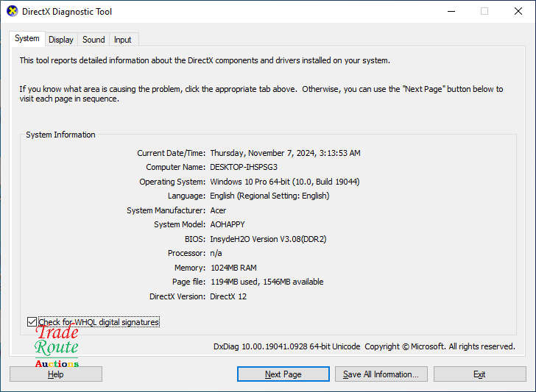Open Help from the bottom-left button
The height and width of the screenshot is (392, 536).
point(56,374)
